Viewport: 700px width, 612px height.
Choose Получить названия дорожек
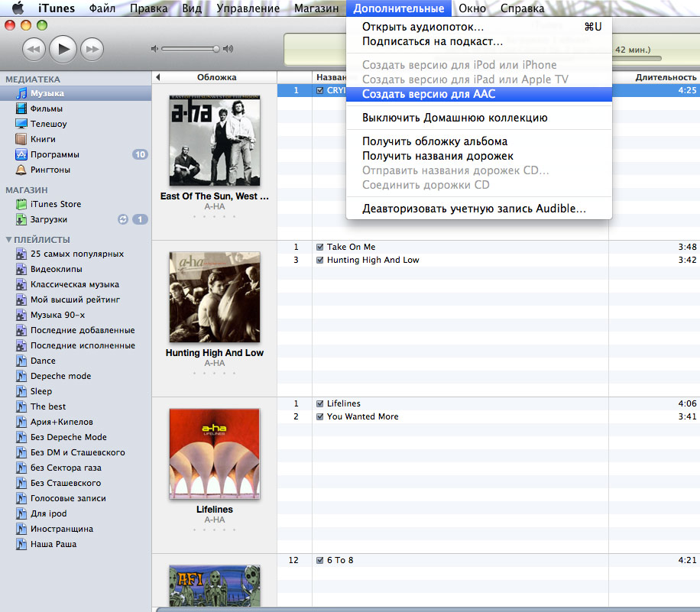(x=478, y=156)
